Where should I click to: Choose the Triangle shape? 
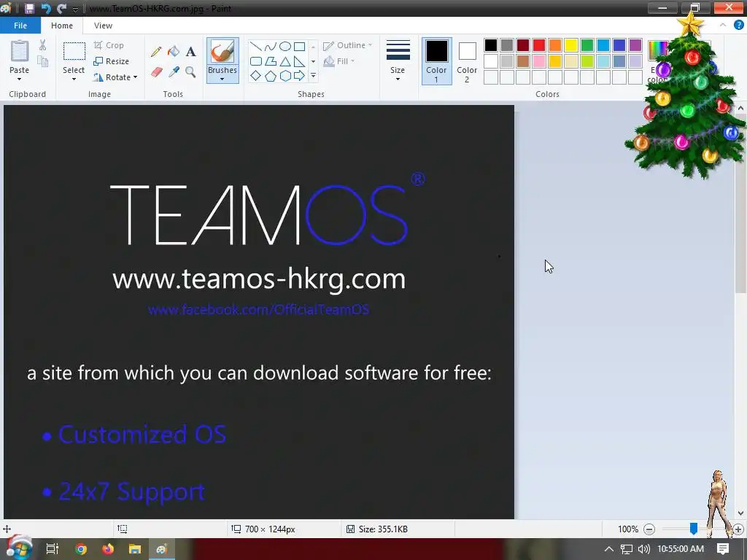pos(285,61)
